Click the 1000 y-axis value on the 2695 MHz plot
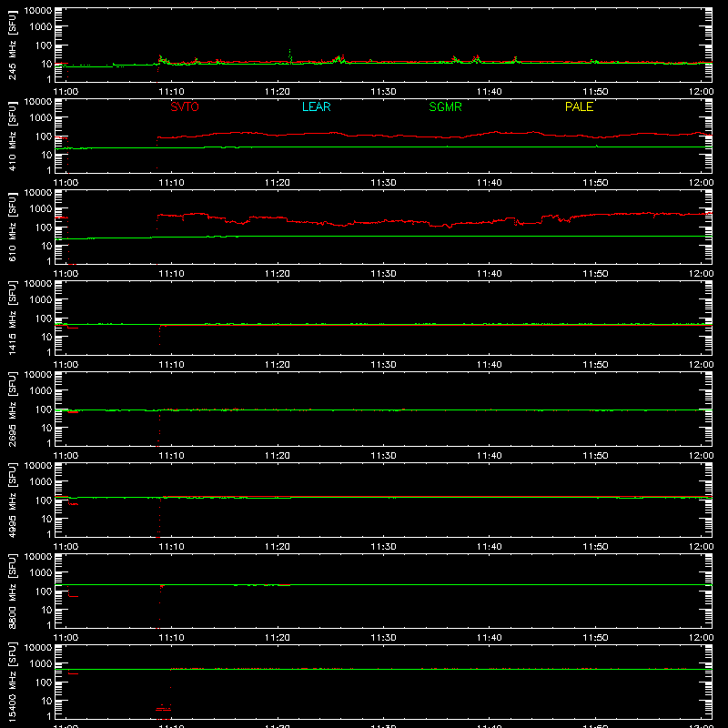 (41, 391)
